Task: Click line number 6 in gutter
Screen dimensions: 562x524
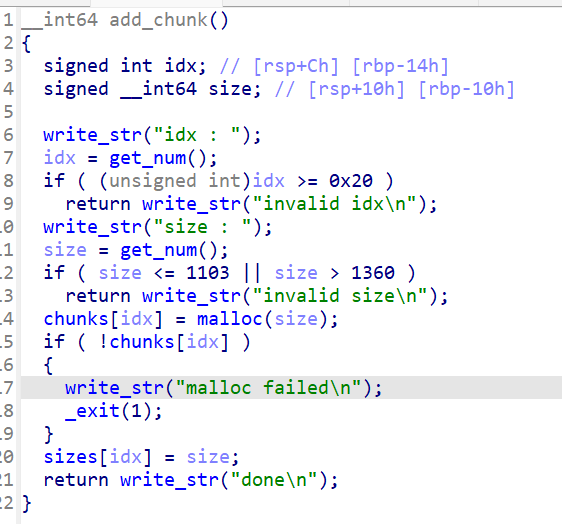Action: [8, 135]
